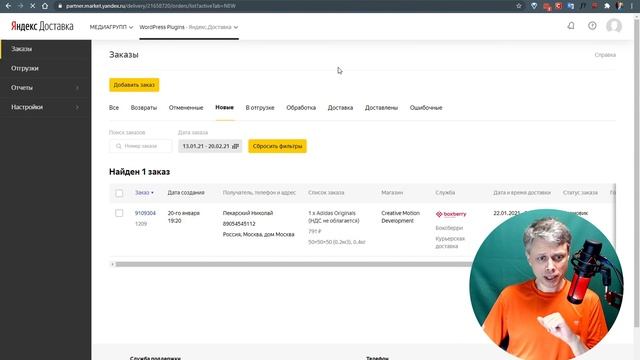The height and width of the screenshot is (360, 640).
Task: Click scroll-left arrow of table scrollbar
Action: tap(112, 264)
